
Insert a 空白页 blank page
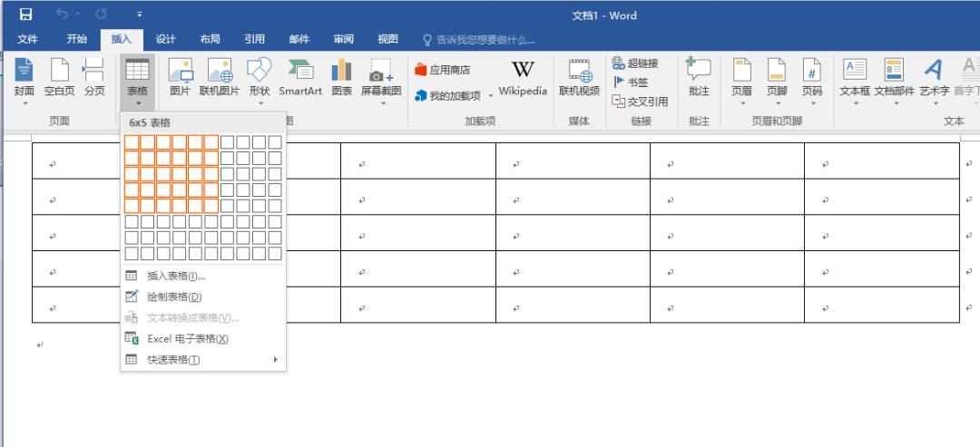pyautogui.click(x=59, y=71)
